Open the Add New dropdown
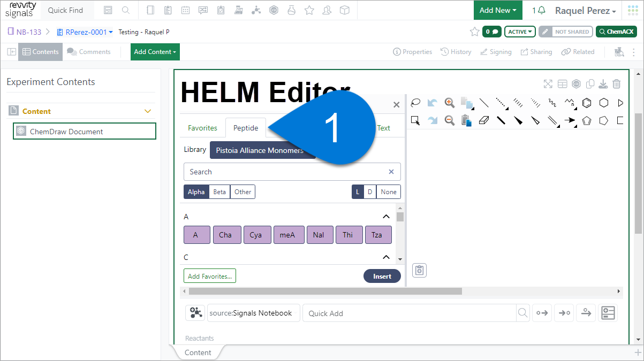This screenshot has height=361, width=644. click(x=498, y=10)
